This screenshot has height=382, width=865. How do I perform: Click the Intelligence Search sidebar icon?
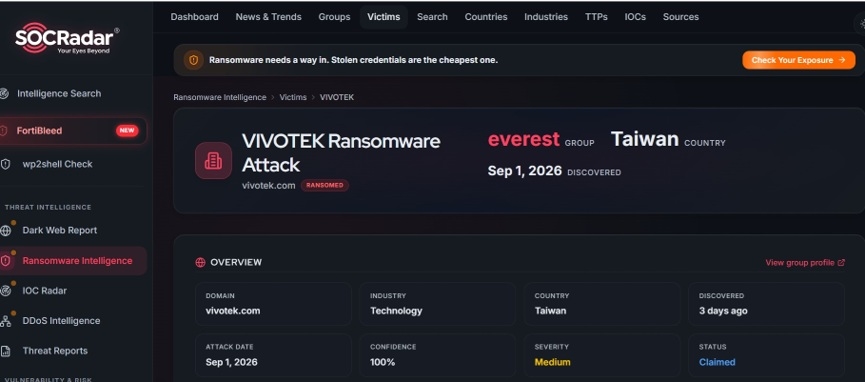coord(4,94)
